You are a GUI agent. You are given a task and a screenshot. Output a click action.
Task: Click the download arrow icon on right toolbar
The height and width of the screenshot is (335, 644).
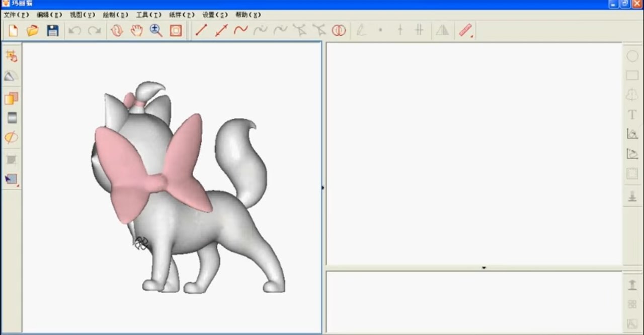point(632,196)
